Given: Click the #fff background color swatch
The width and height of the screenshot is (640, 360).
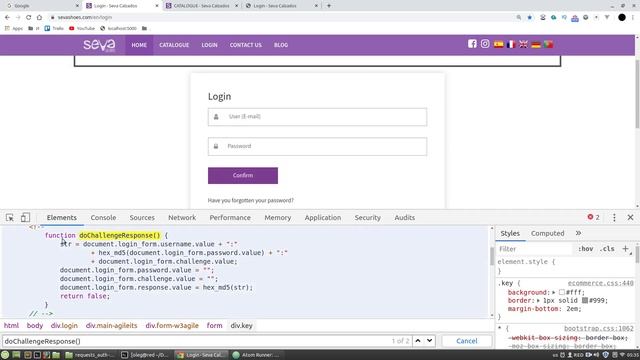Looking at the screenshot, I should click(x=562, y=292).
